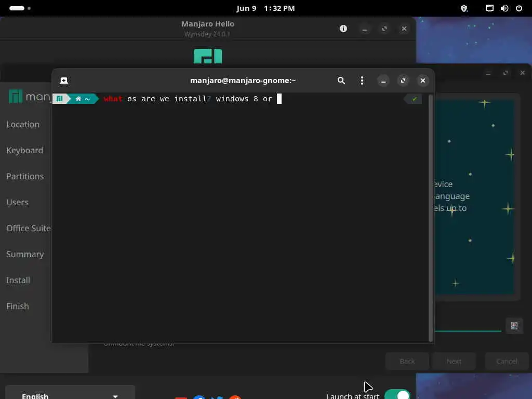Image resolution: width=532 pixels, height=399 pixels.
Task: Close the installer window behind the terminal
Action: click(523, 73)
